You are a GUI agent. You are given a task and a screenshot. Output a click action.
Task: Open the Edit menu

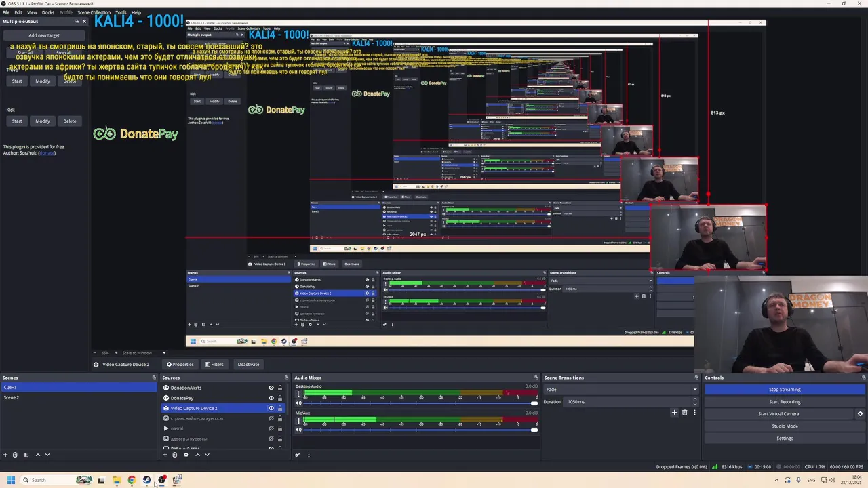click(18, 12)
